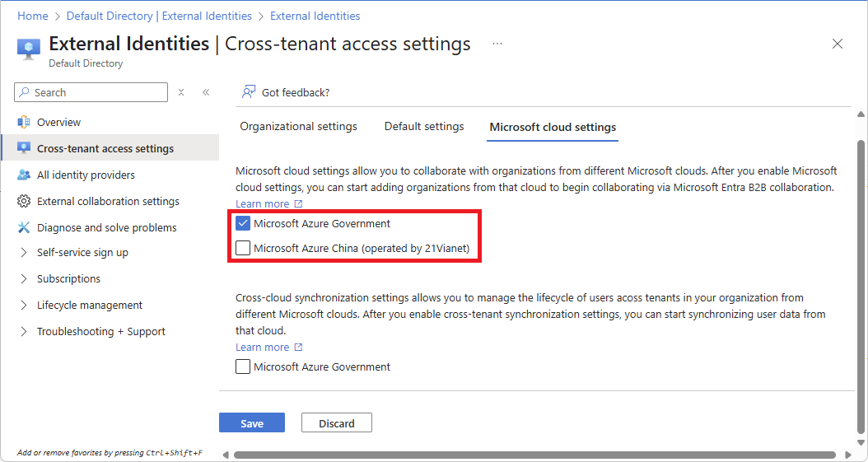Switch to Organizational settings tab
The height and width of the screenshot is (462, 868).
[298, 127]
